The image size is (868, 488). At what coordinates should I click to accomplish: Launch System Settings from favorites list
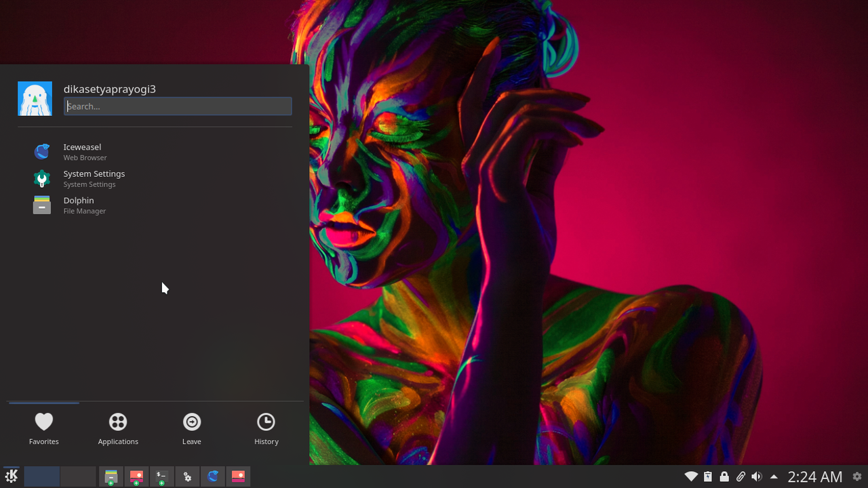[156, 178]
